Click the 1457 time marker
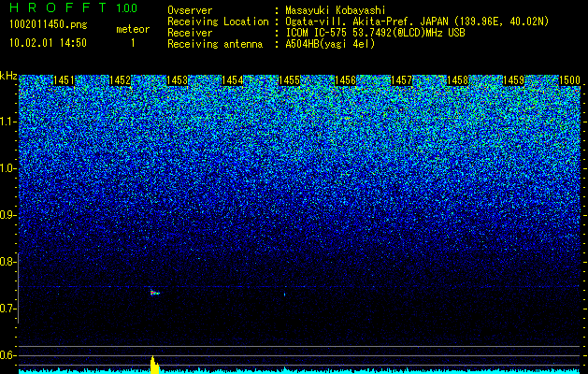588x374 pixels. coord(401,80)
